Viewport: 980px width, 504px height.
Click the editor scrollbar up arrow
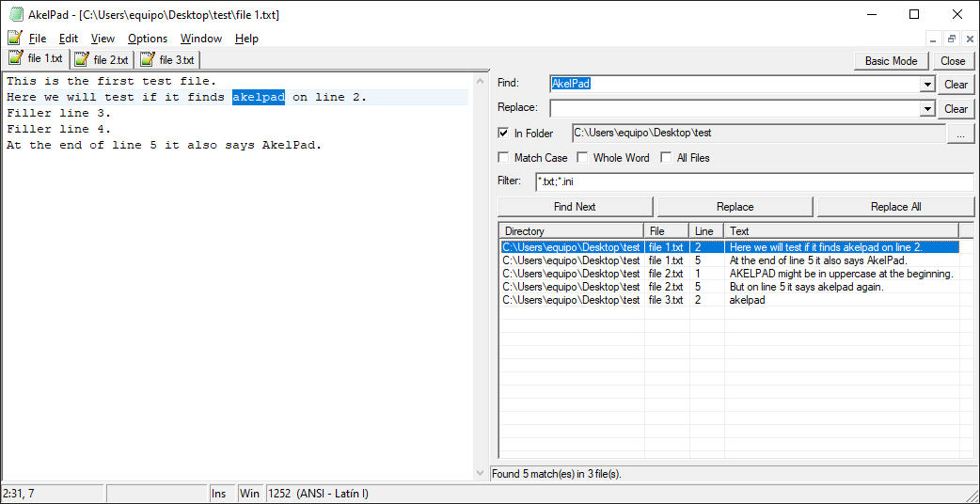coord(480,81)
